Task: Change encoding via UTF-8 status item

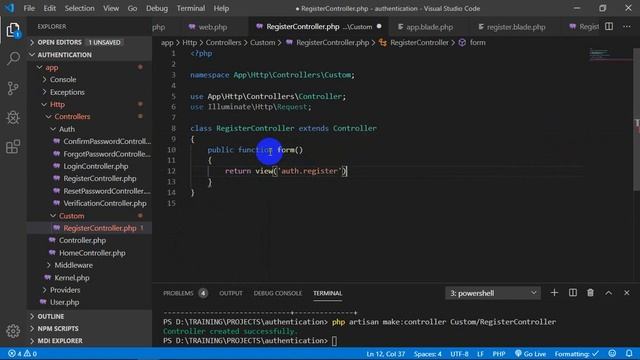Action: tap(459, 353)
